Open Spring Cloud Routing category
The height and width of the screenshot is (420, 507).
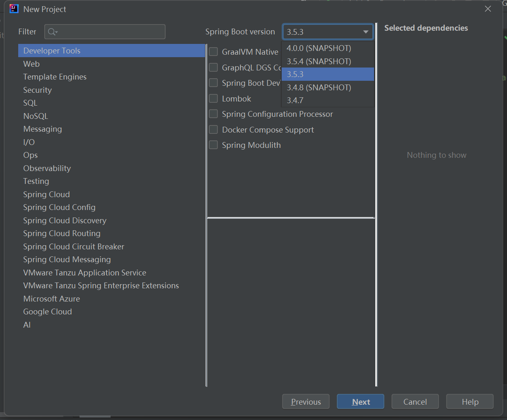coord(111,233)
